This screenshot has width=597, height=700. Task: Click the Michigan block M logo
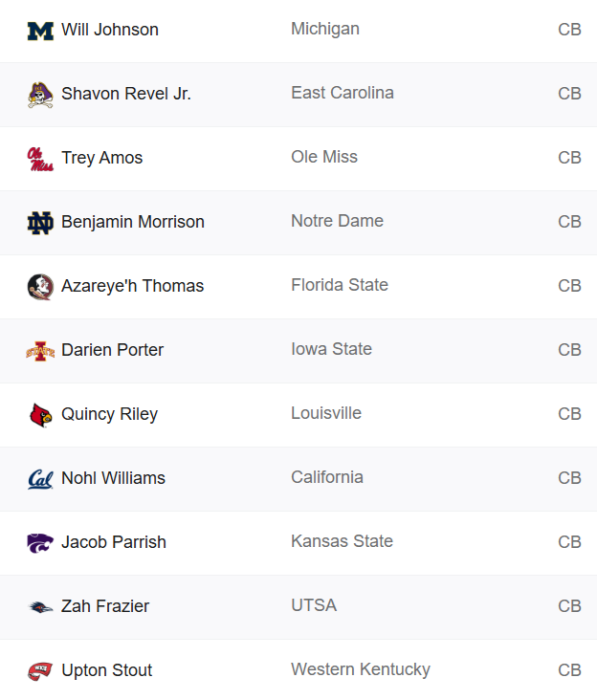(x=40, y=31)
